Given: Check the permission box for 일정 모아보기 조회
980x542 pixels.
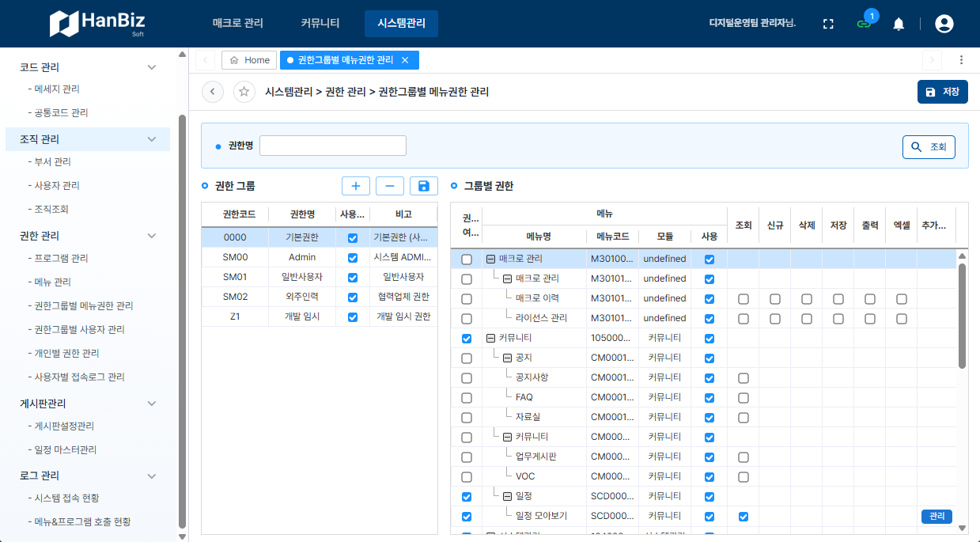Looking at the screenshot, I should click(743, 516).
